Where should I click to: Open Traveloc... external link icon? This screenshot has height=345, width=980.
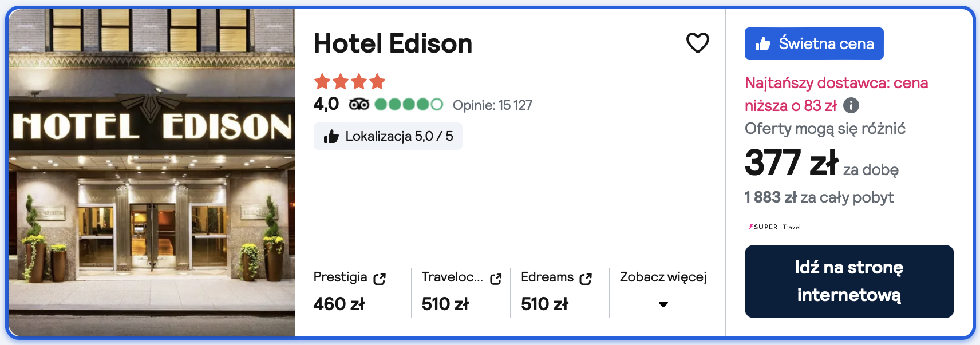point(496,279)
